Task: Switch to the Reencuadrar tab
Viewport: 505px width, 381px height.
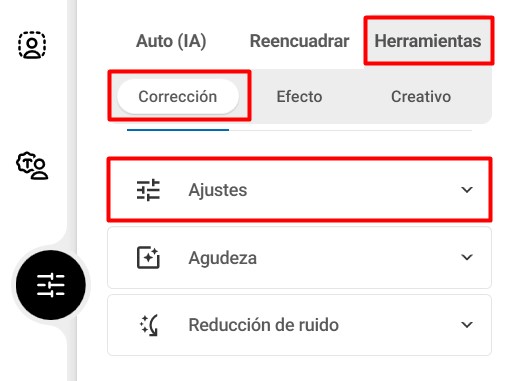Action: 299,41
